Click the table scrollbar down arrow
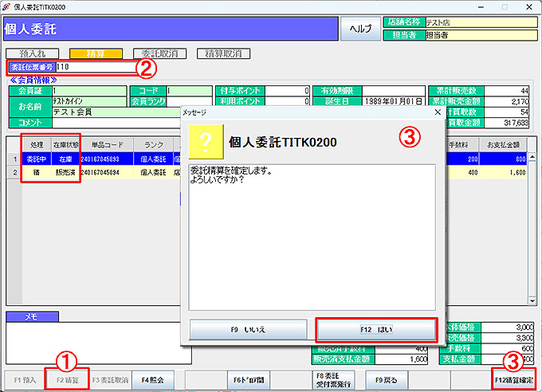542x392 pixels. pyautogui.click(x=532, y=301)
